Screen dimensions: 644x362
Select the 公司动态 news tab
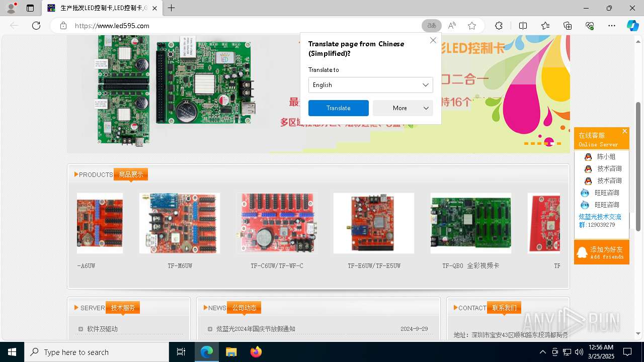pyautogui.click(x=244, y=308)
